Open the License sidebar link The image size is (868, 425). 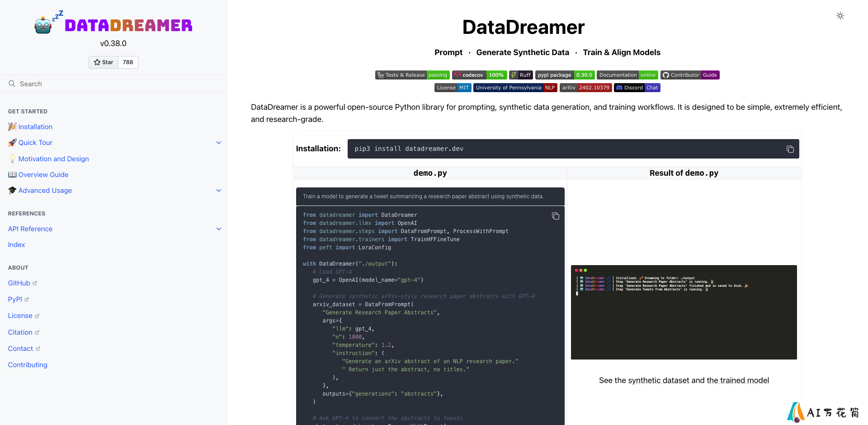click(24, 316)
